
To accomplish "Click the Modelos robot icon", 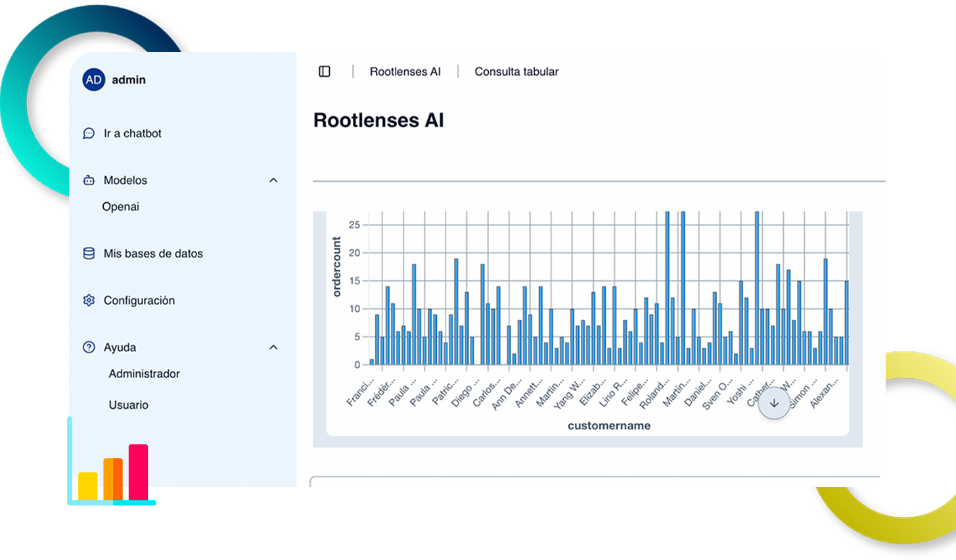I will point(89,180).
